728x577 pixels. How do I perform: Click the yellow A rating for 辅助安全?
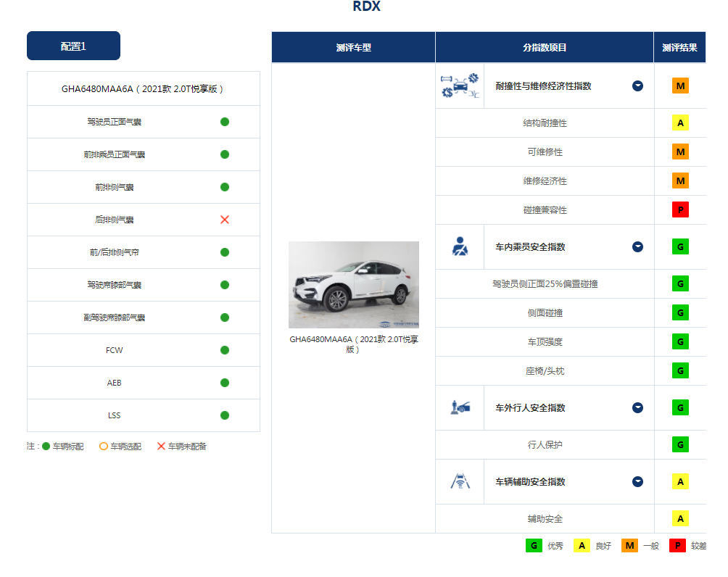pyautogui.click(x=680, y=518)
